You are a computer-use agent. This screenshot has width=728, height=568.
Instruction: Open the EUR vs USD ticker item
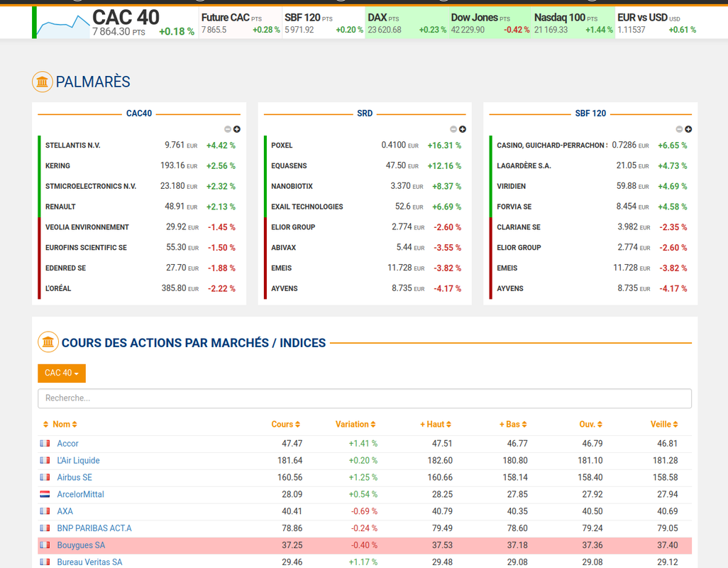click(x=656, y=23)
